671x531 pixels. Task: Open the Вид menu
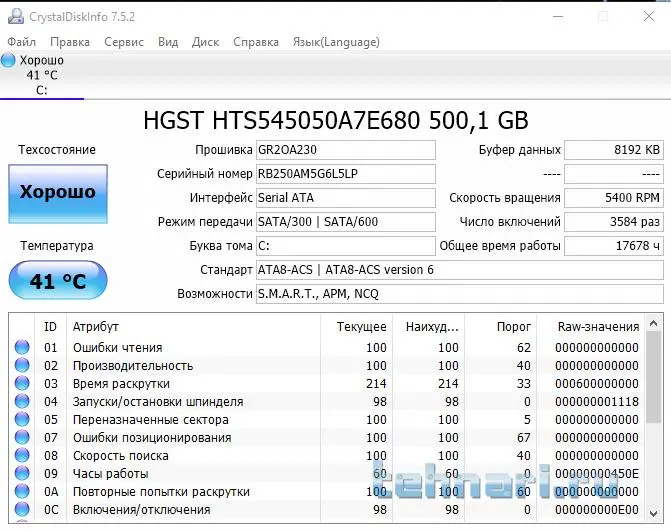(x=168, y=42)
